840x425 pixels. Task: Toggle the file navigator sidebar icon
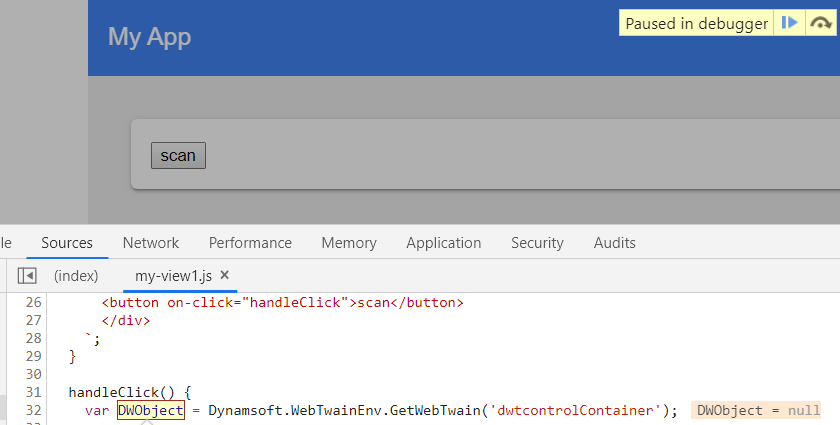tap(27, 275)
